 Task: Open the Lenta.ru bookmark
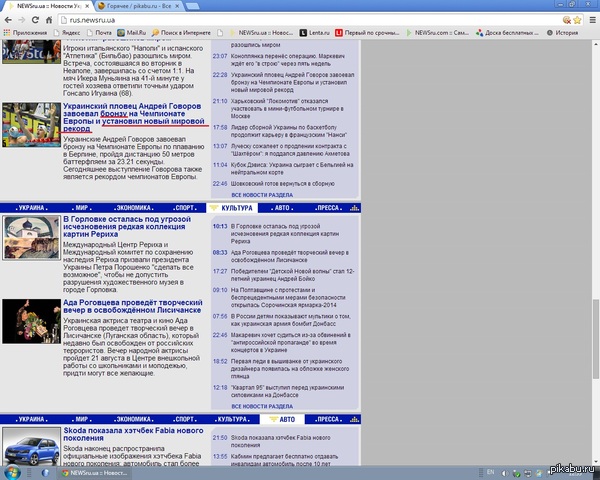pyautogui.click(x=315, y=33)
